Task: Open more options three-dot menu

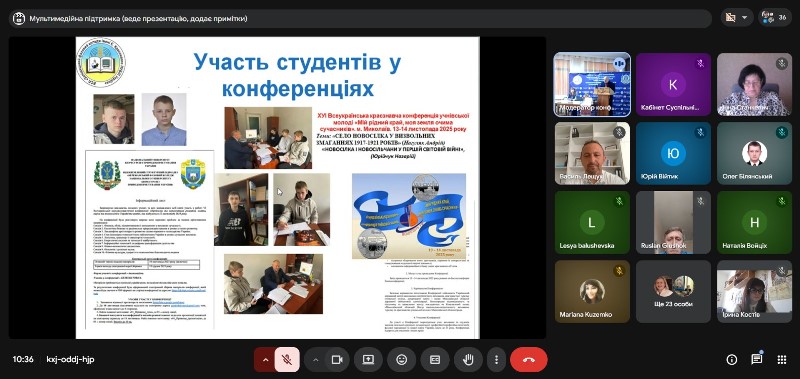Action: pos(496,360)
